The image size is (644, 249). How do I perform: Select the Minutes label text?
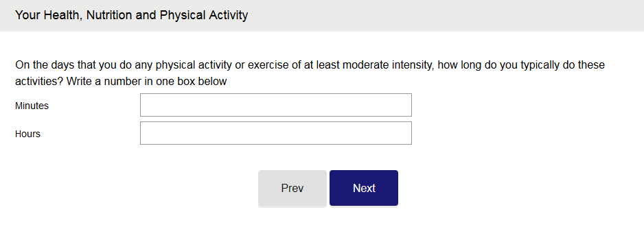point(32,106)
